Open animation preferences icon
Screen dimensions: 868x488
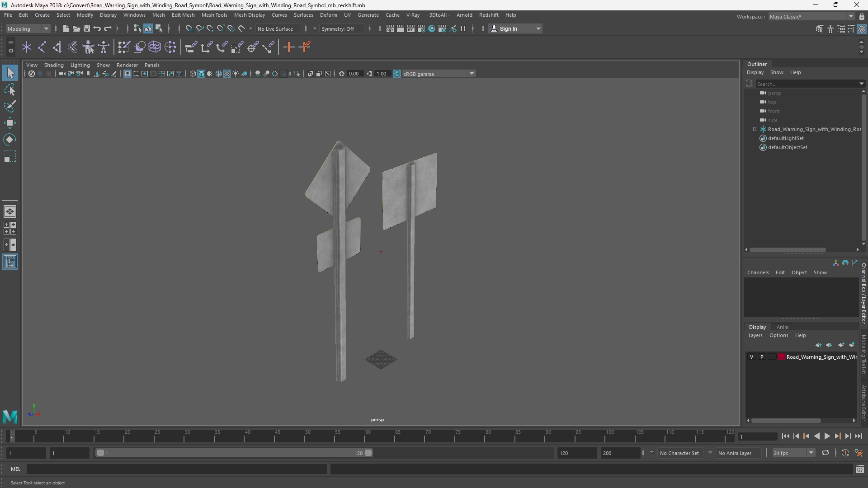[859, 453]
